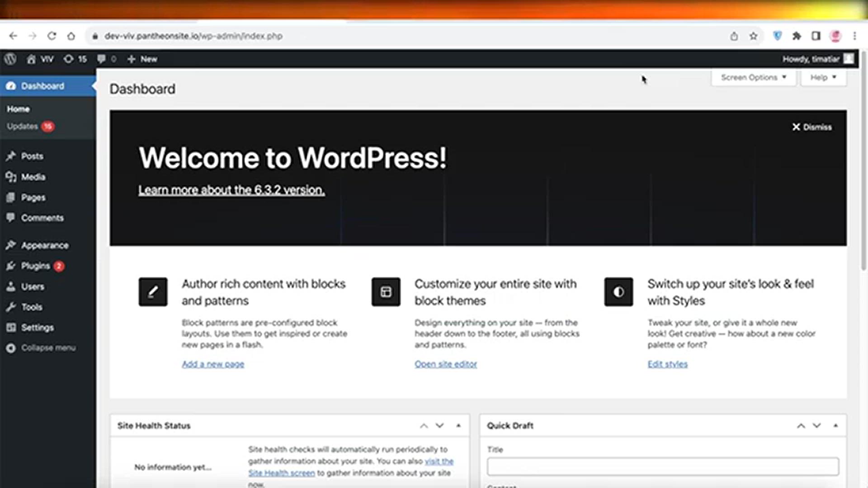Open the WordPress logo menu
The image size is (868, 488).
(x=11, y=59)
